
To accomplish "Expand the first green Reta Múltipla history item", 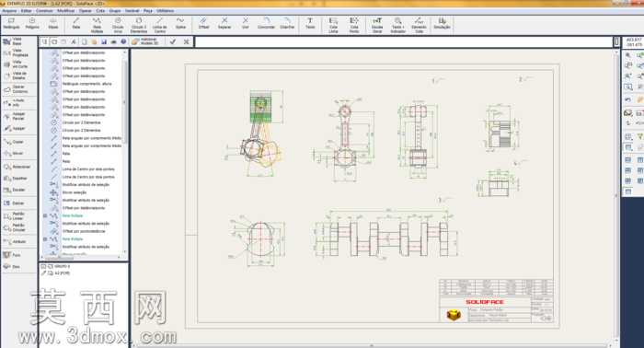I will click(x=45, y=215).
